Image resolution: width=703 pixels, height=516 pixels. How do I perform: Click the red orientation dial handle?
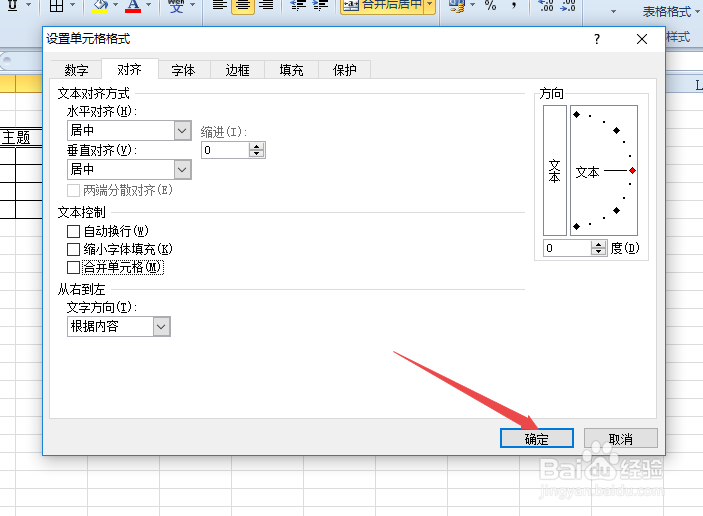click(632, 170)
